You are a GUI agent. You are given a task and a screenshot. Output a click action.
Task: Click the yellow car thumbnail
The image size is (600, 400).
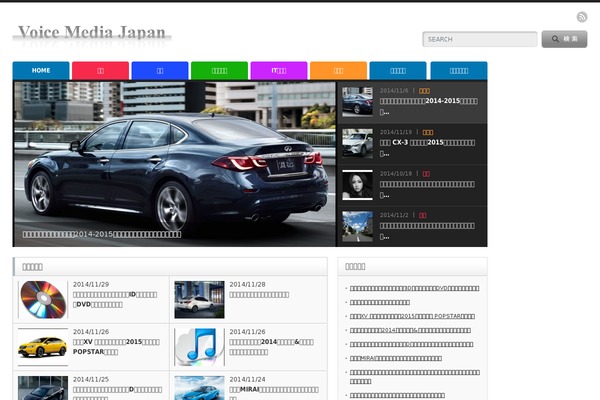coord(43,347)
